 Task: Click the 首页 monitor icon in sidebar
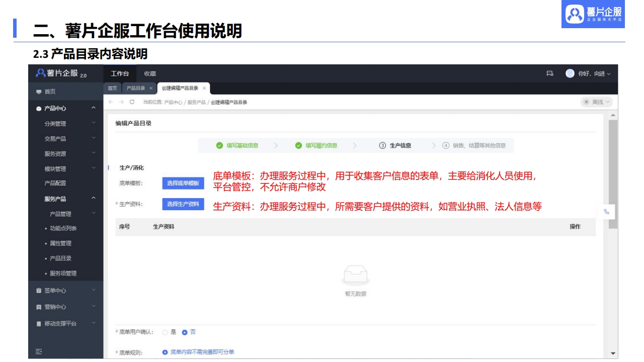click(x=39, y=92)
